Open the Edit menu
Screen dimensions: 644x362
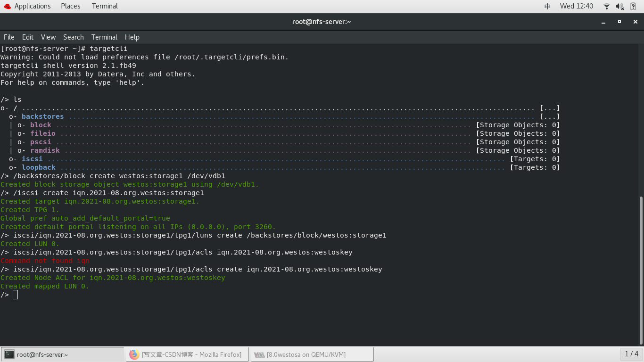pyautogui.click(x=28, y=37)
